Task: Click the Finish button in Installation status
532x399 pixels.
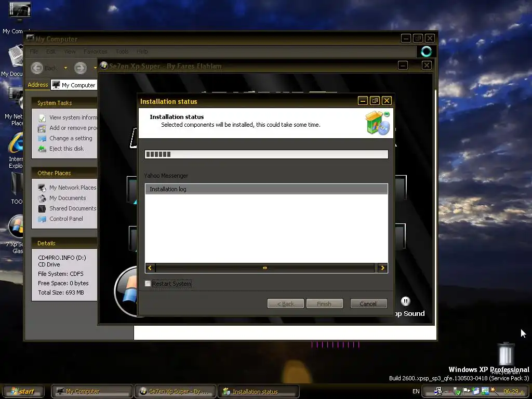Action: coord(324,303)
